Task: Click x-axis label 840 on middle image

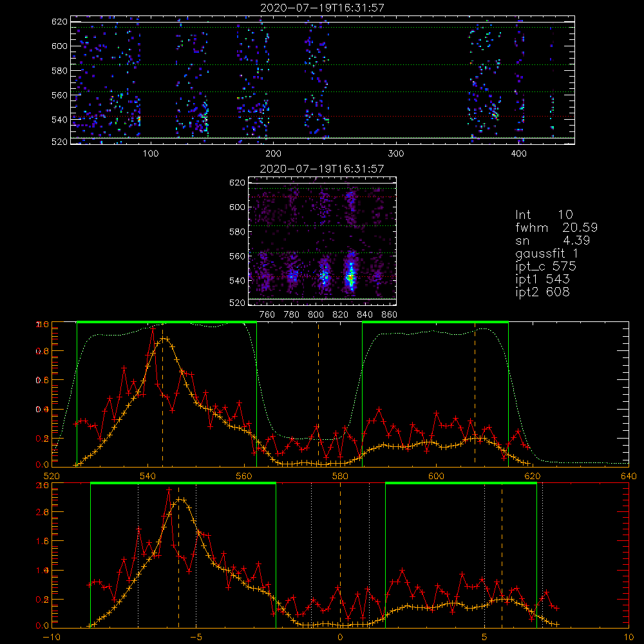Action: [x=365, y=315]
